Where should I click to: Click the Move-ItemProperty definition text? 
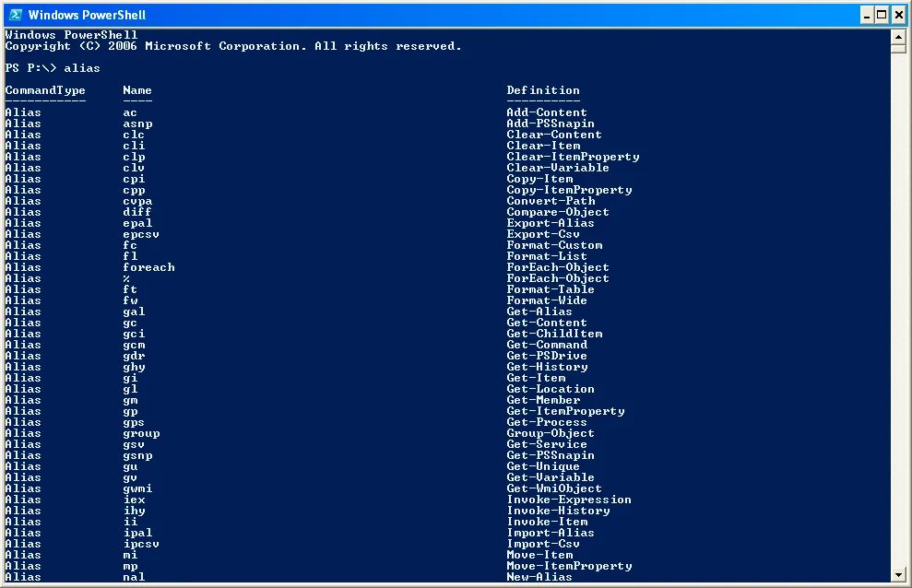569,566
